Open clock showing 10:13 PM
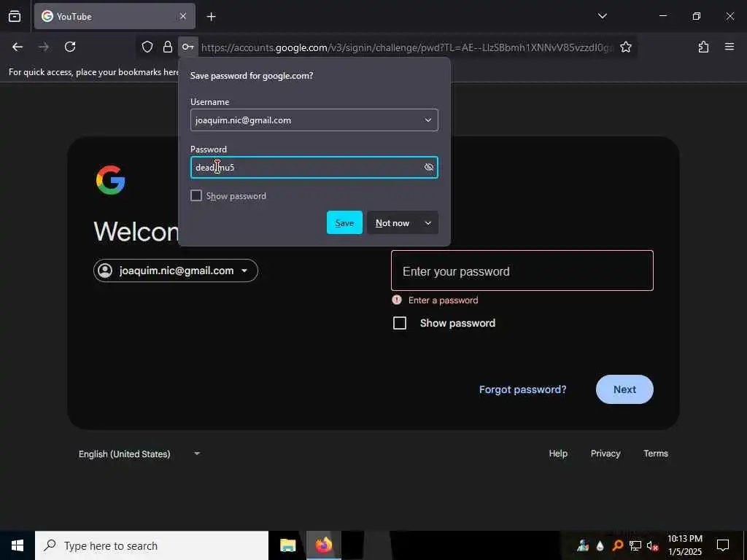747x560 pixels. (x=684, y=545)
